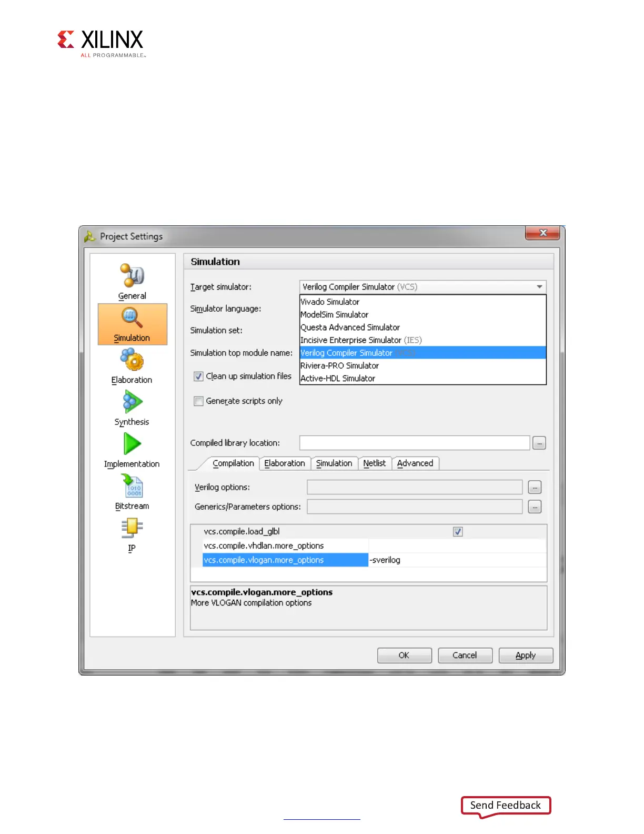Click the Compiled library location field

[x=415, y=443]
